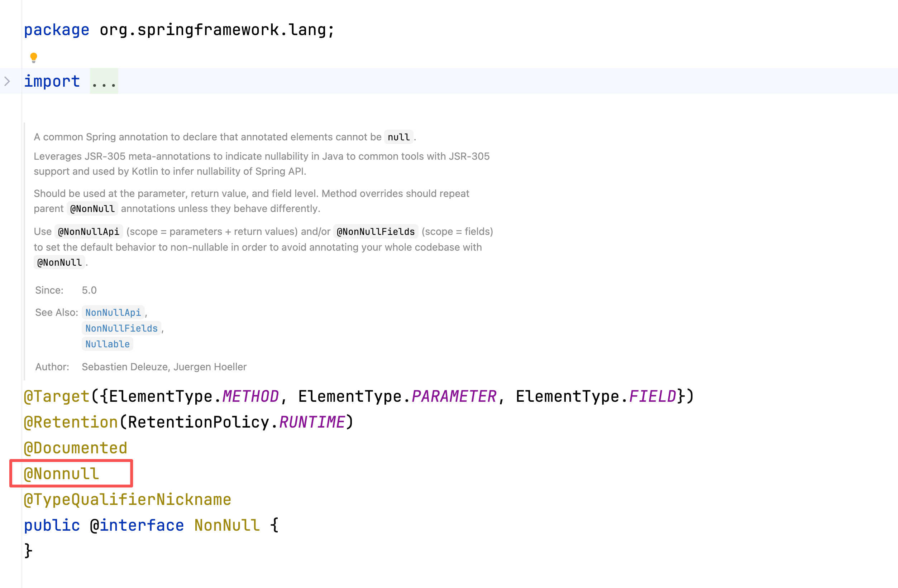Click the @interface keyword
This screenshot has width=898, height=588.
tap(137, 525)
